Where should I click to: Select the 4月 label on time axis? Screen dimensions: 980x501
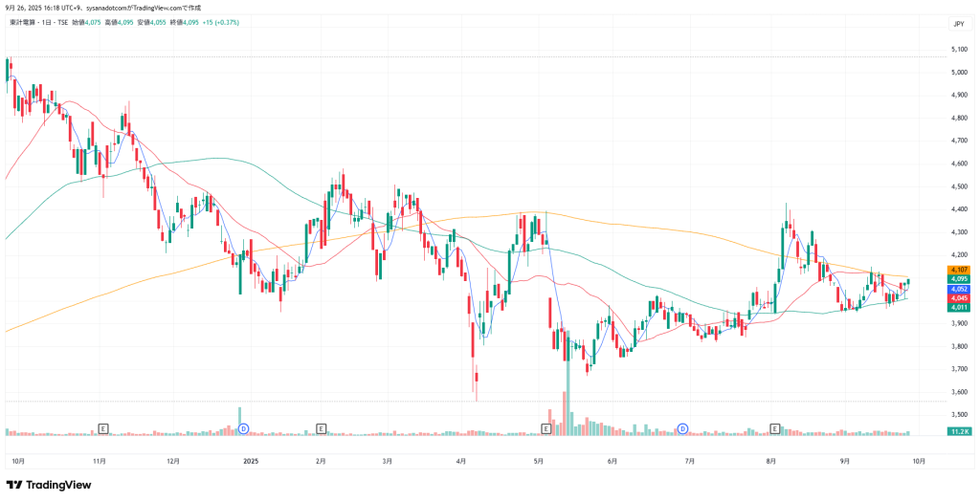pyautogui.click(x=461, y=460)
